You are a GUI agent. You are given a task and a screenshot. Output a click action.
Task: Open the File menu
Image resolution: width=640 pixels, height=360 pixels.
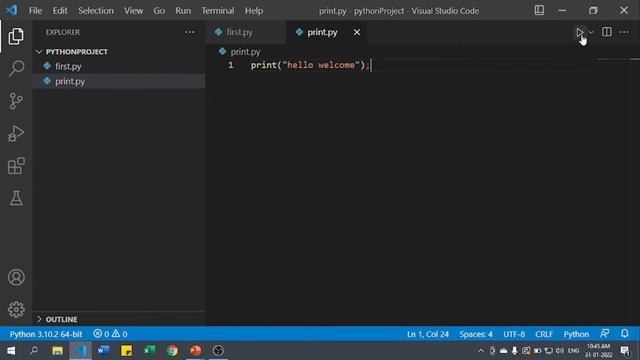(35, 11)
